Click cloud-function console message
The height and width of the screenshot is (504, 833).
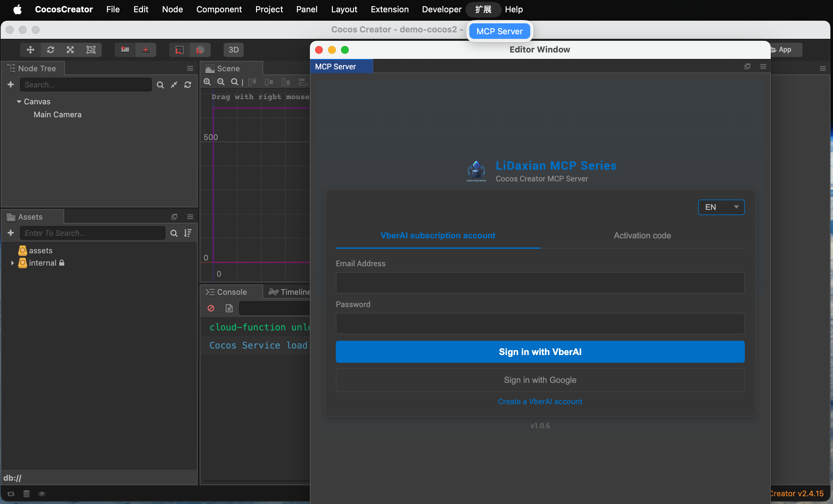point(259,327)
